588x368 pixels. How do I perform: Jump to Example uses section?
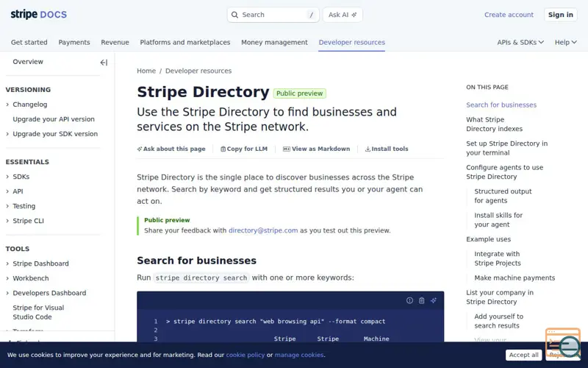click(488, 239)
